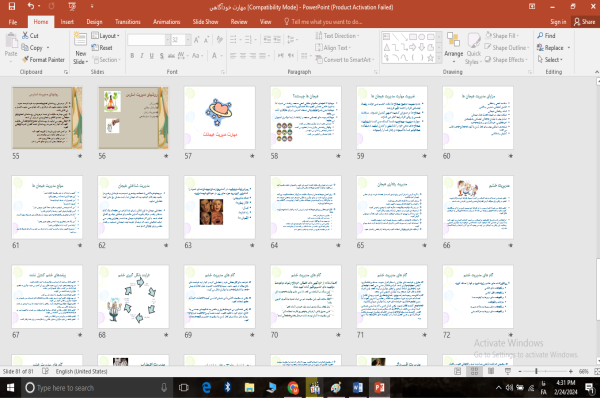This screenshot has width=600, height=400.
Task: Click the Paste icon in Clipboard group
Action: [11, 41]
